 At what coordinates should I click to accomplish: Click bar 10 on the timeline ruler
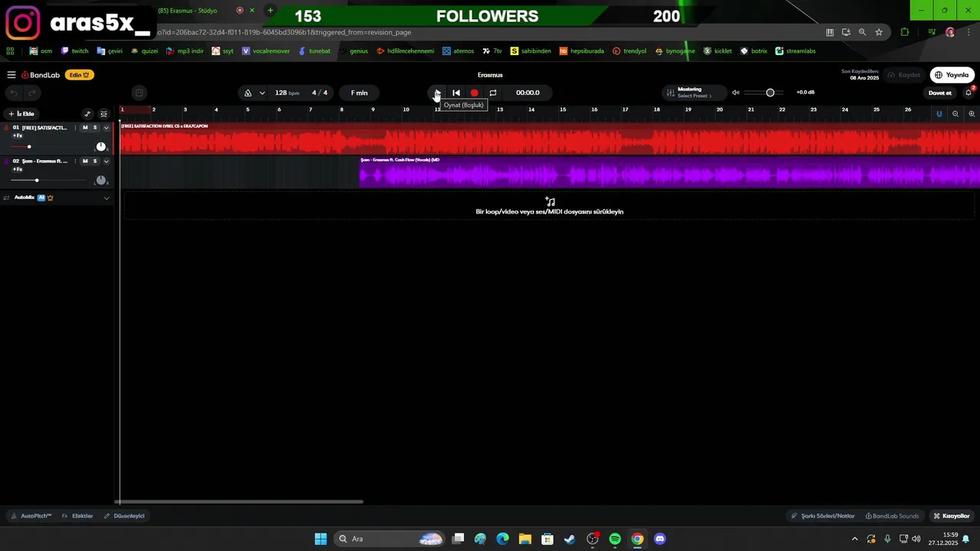tap(406, 110)
